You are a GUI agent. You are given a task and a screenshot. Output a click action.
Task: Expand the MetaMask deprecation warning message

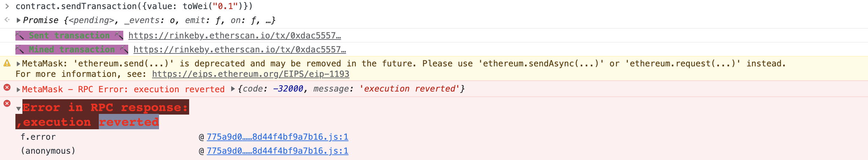(x=19, y=64)
